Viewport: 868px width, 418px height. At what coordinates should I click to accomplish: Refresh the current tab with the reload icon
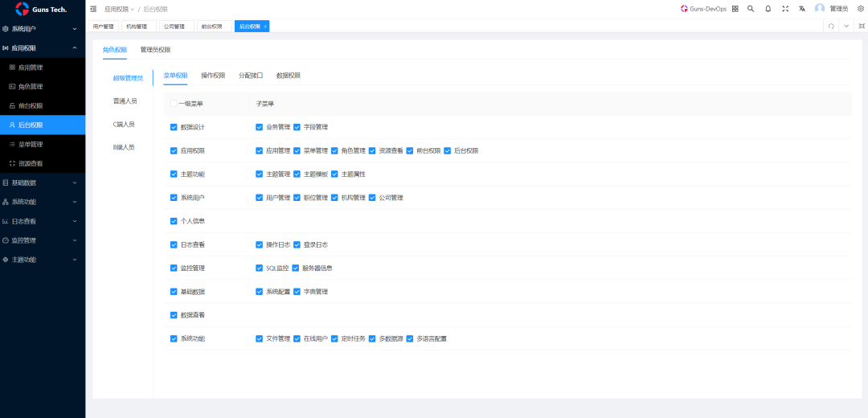point(831,26)
